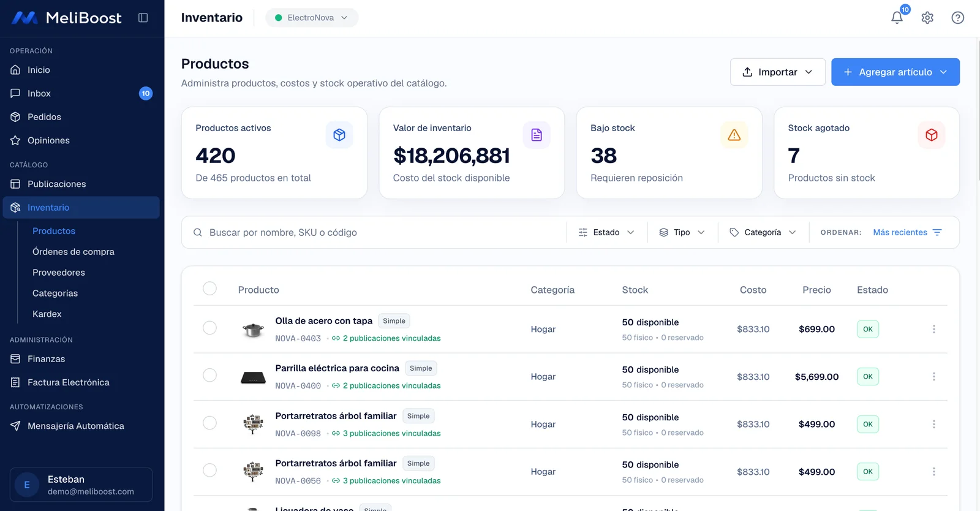Viewport: 980px width, 511px height.
Task: Open row menu for NOVA-0056 product
Action: tap(934, 472)
